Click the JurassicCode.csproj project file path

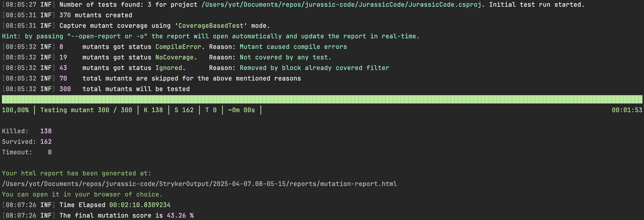point(341,5)
